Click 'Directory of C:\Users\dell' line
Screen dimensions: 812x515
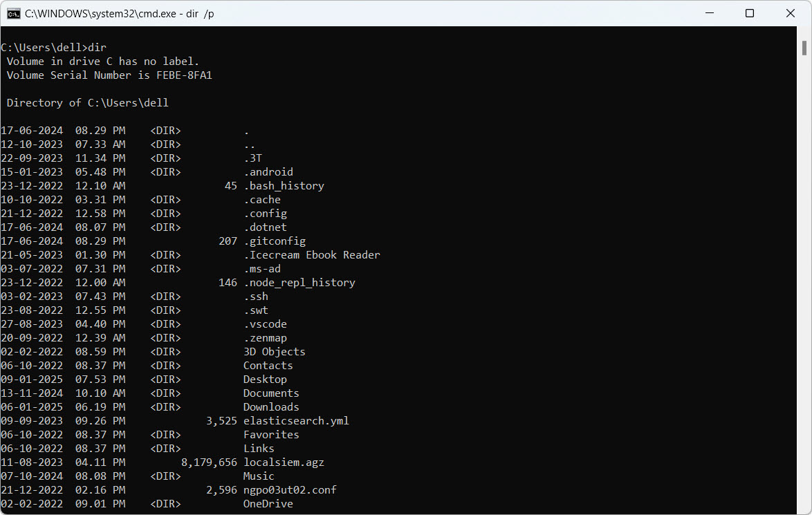click(x=88, y=102)
